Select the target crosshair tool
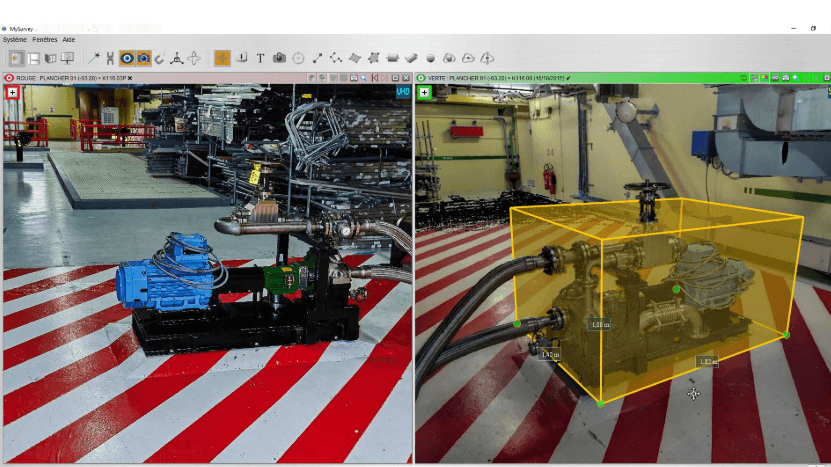Image resolution: width=831 pixels, height=467 pixels. coord(298,58)
